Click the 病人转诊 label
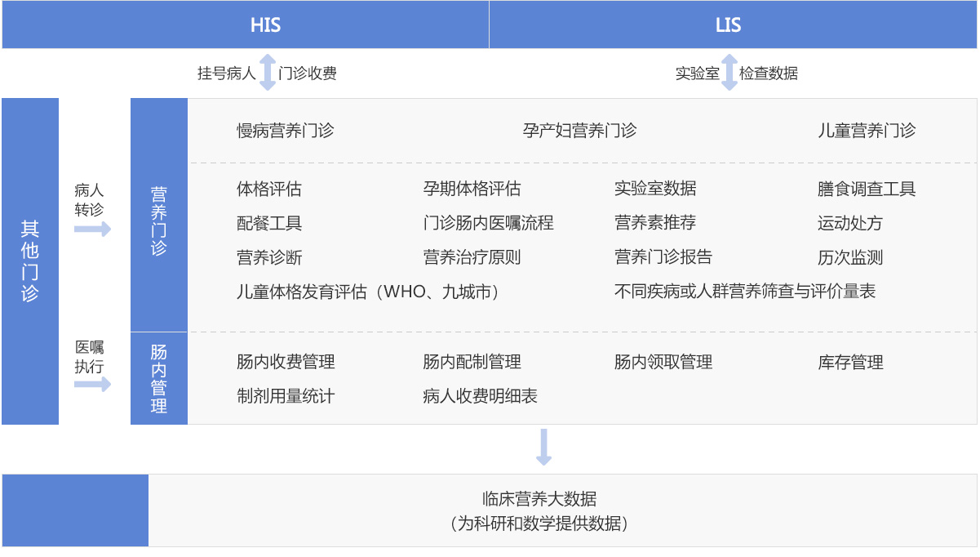The width and height of the screenshot is (980, 557). 90,199
